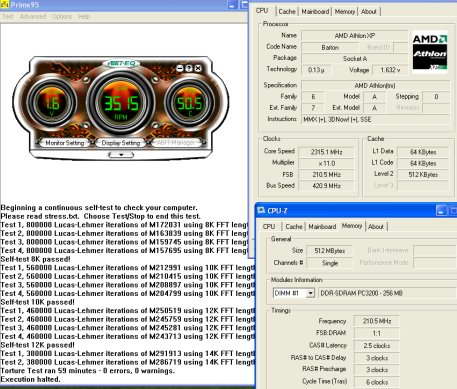Screen dimensions: 457x389
Task: Switch to Mainboard tab in lower CPU-Z
Action: pyautogui.click(x=322, y=227)
